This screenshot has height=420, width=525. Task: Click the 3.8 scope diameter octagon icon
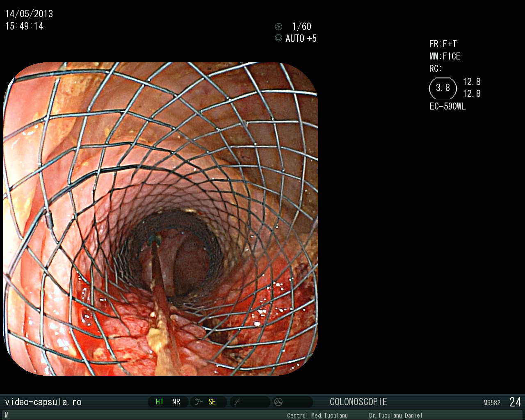443,88
